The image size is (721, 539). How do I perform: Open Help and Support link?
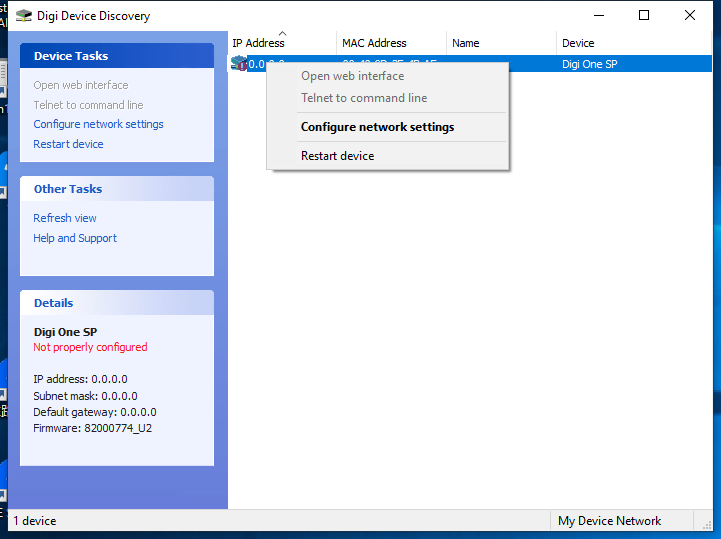click(74, 238)
